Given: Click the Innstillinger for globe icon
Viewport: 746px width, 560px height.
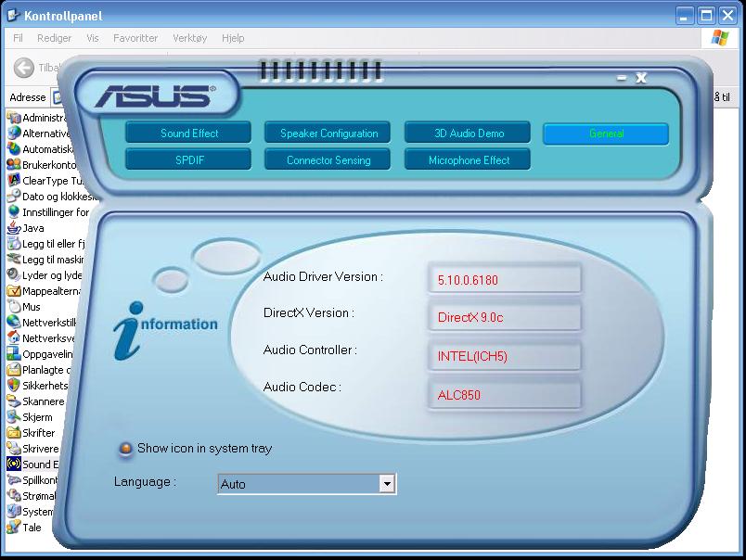Looking at the screenshot, I should (14, 211).
